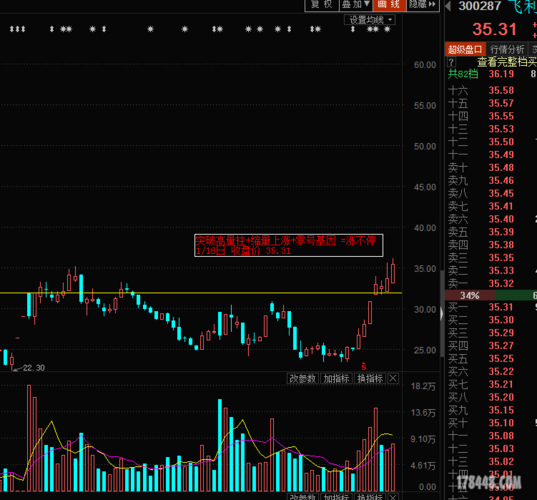Select the 超级盘口 tab

click(x=465, y=50)
